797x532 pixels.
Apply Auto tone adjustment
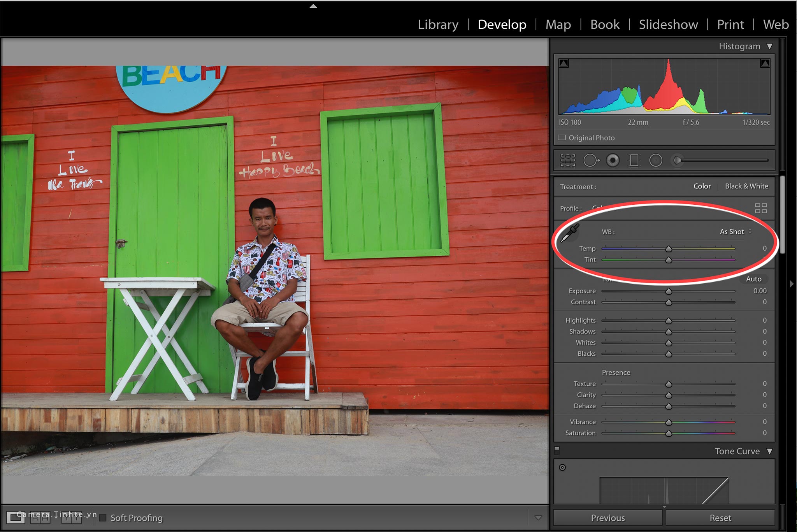(x=753, y=279)
